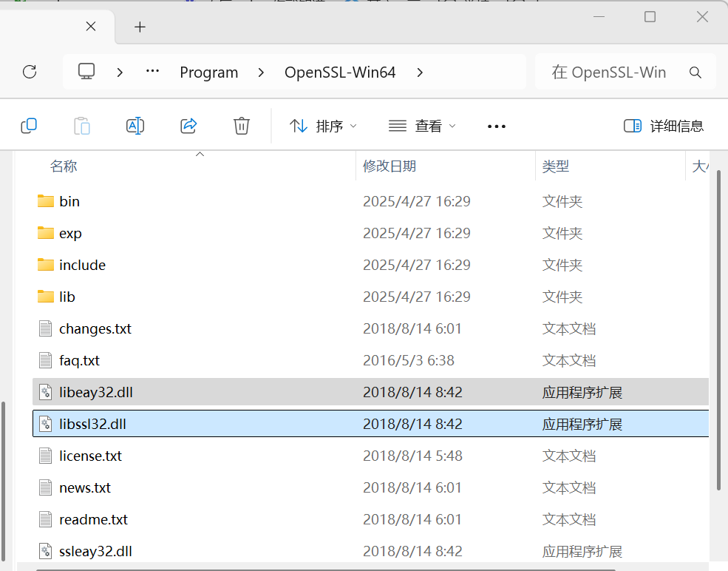Select the file name libeay32.dll

96,392
